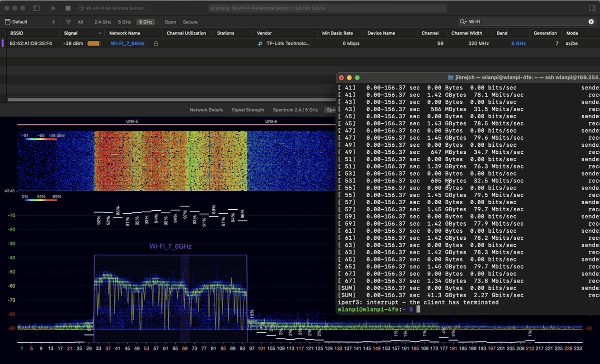Open the Spectrum 2.4 / 5 GHz tab

click(x=295, y=110)
